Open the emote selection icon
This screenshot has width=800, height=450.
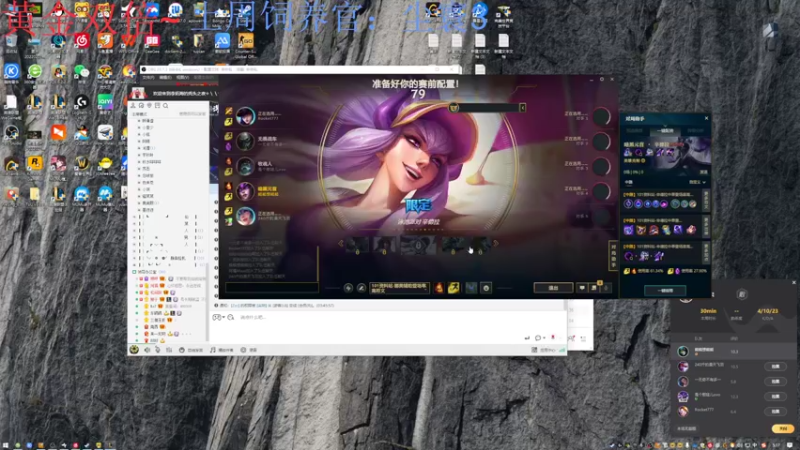pos(486,288)
